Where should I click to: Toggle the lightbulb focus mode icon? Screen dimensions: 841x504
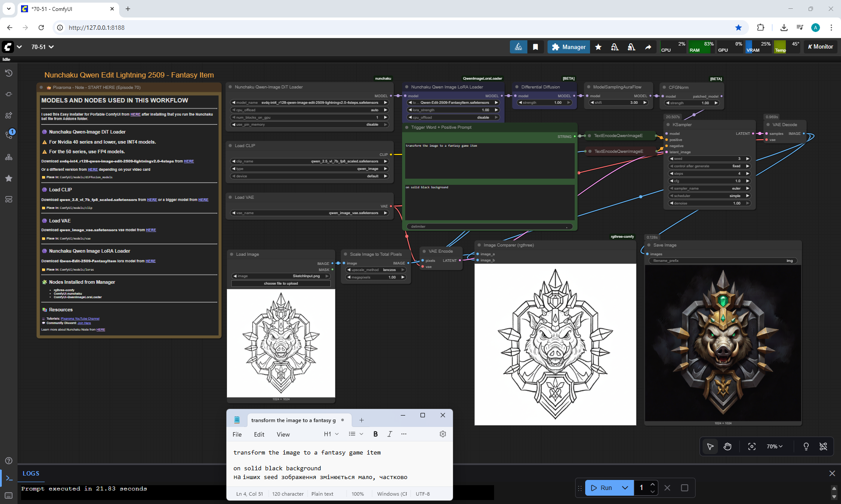806,446
